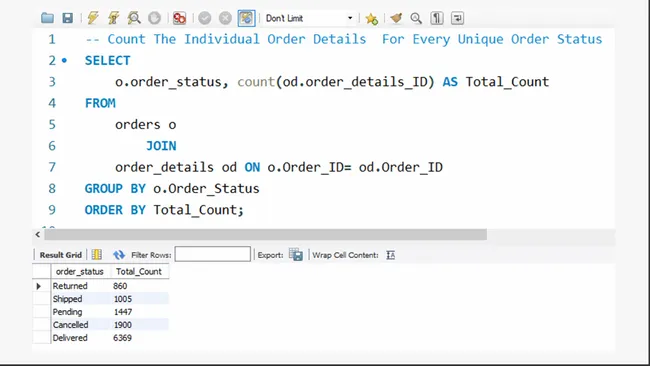Select the Delivered cell
Image resolution: width=650 pixels, height=366 pixels.
[x=80, y=338]
